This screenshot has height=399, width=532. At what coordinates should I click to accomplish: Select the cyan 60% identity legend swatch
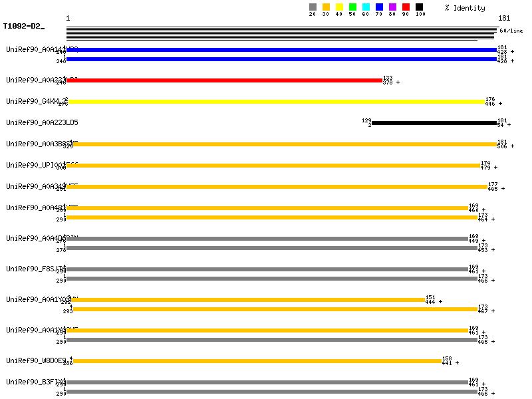[366, 7]
